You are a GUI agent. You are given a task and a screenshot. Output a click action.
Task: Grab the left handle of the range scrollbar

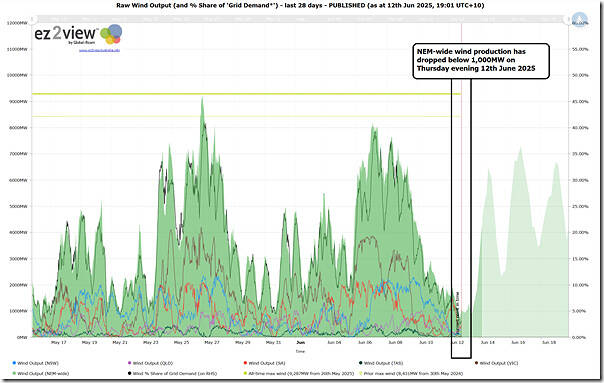(33, 18)
